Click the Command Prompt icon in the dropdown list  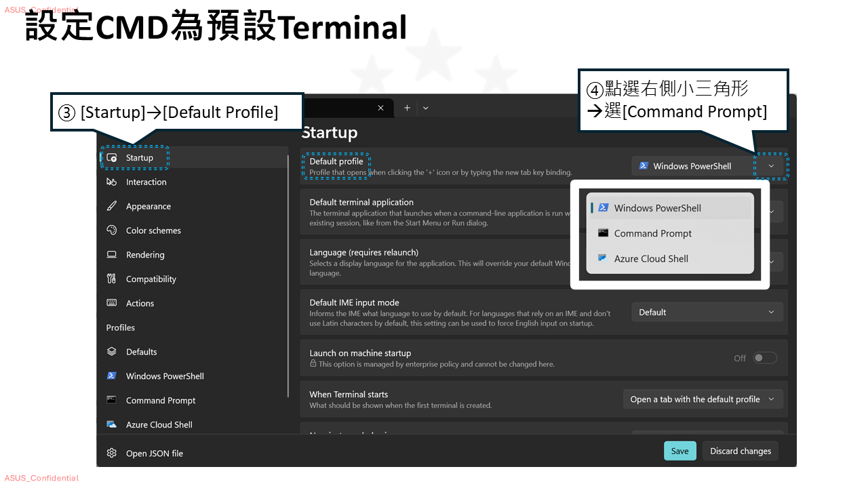point(603,232)
